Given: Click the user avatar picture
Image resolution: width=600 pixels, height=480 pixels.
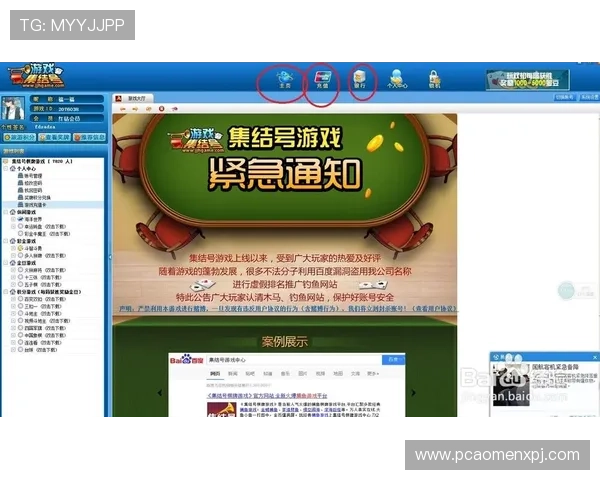Looking at the screenshot, I should pos(13,108).
